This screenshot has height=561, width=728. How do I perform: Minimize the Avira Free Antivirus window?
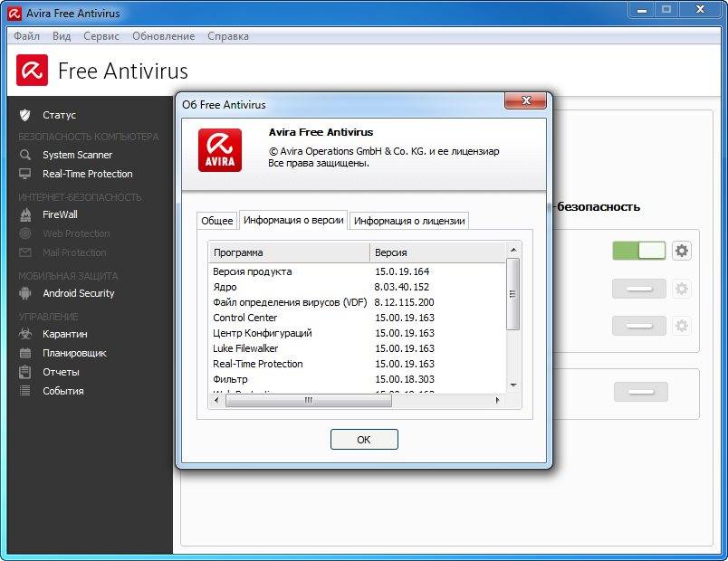642,10
